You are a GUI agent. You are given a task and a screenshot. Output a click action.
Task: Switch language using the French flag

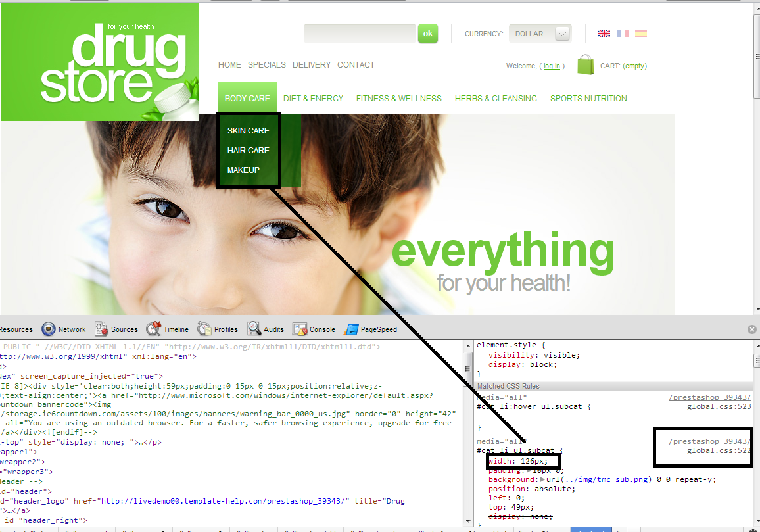[622, 34]
